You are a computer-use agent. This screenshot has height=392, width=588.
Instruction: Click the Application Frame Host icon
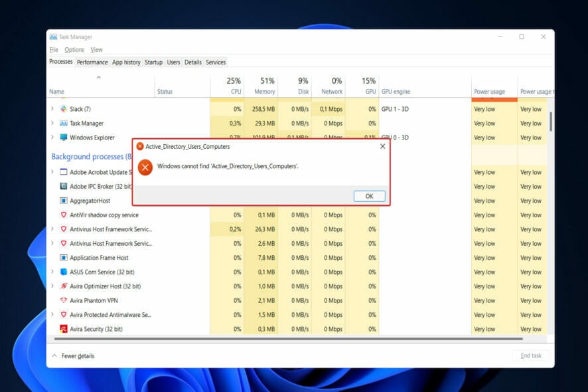pyautogui.click(x=63, y=258)
